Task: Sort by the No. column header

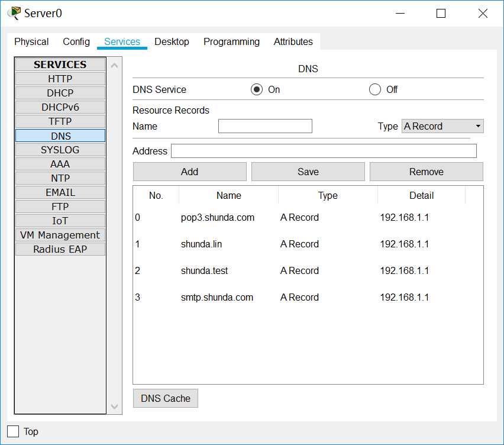Action: [156, 195]
